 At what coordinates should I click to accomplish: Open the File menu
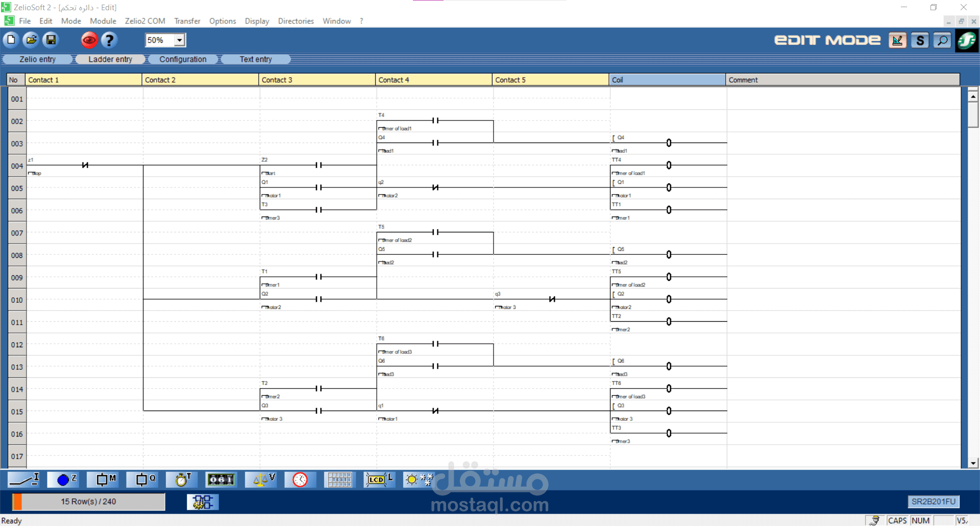pyautogui.click(x=25, y=21)
